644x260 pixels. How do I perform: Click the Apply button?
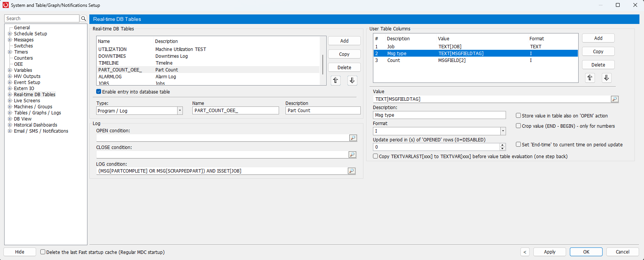550,252
